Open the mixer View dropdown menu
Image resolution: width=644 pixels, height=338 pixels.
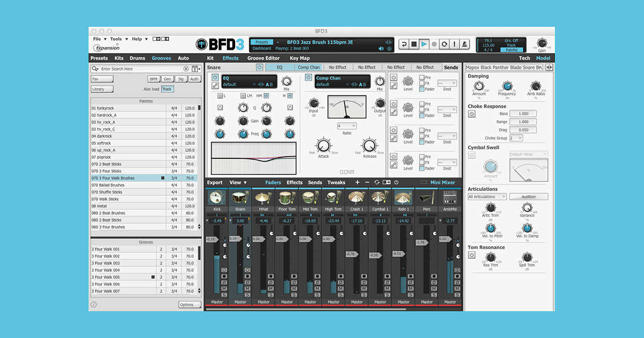click(238, 182)
